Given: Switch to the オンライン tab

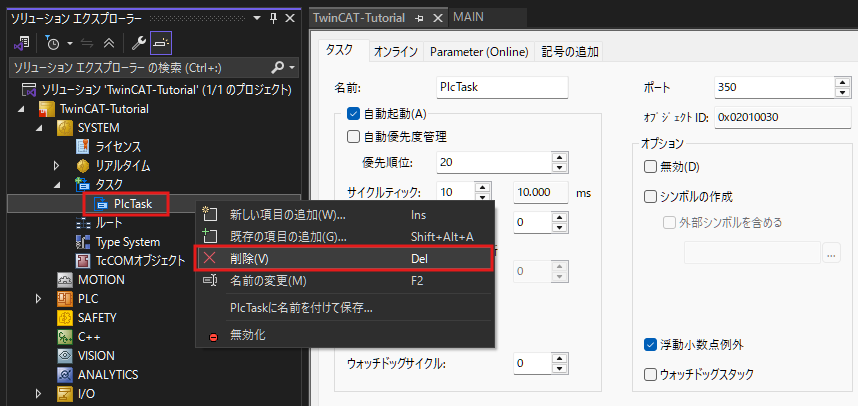Looking at the screenshot, I should coord(396,52).
